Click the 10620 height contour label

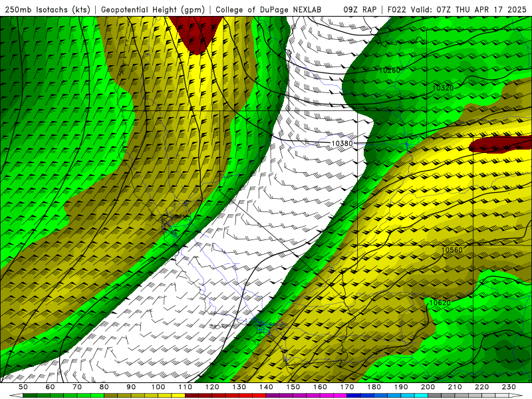[x=440, y=303]
